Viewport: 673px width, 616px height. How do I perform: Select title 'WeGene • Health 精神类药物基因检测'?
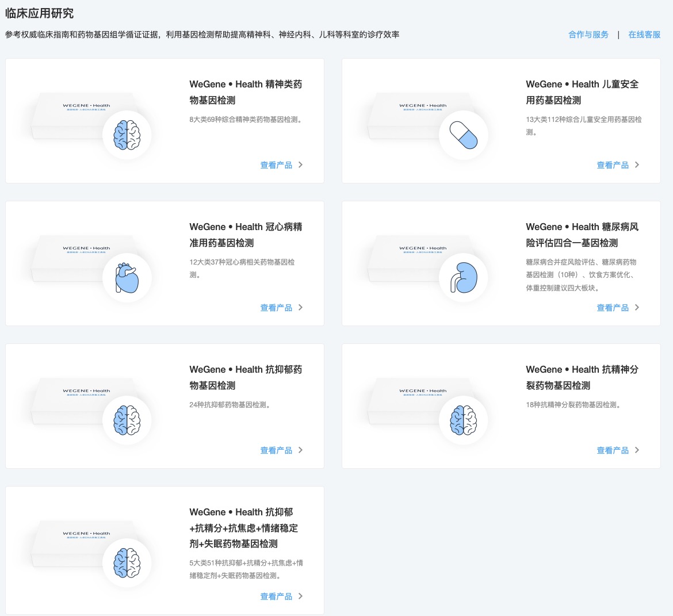click(x=246, y=92)
